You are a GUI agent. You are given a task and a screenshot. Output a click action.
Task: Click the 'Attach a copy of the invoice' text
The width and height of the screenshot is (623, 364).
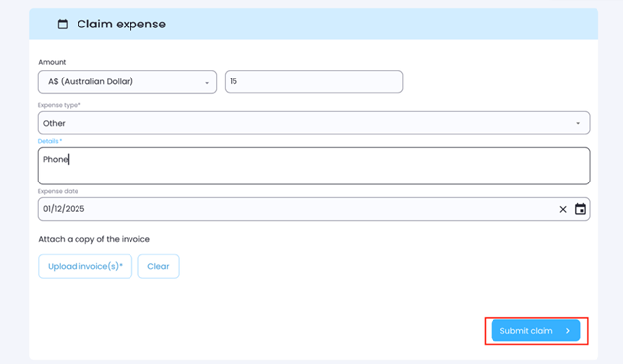coord(94,239)
